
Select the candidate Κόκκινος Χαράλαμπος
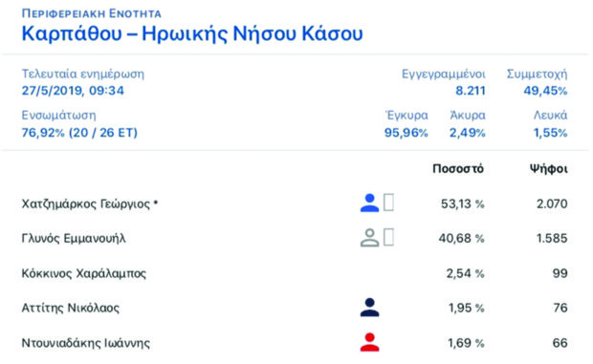pos(83,273)
